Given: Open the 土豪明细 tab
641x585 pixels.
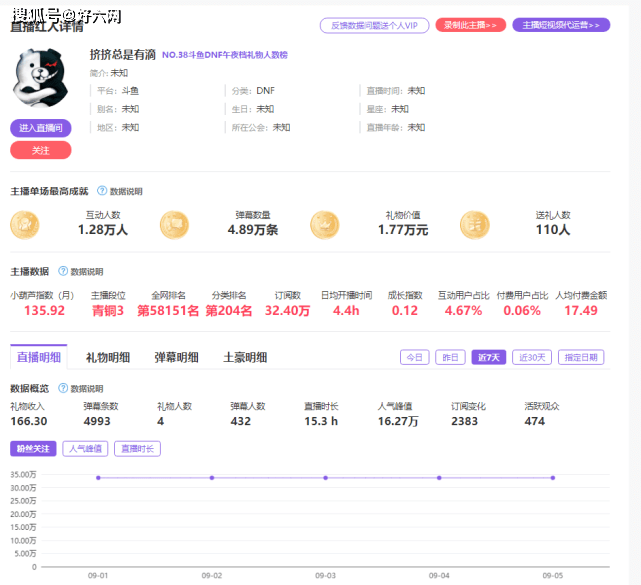Looking at the screenshot, I should click(x=244, y=357).
